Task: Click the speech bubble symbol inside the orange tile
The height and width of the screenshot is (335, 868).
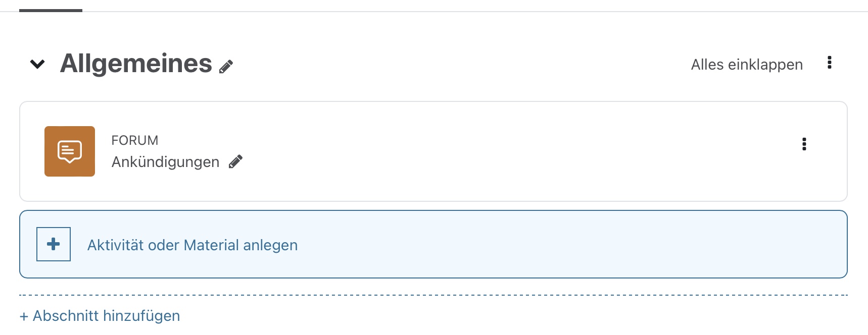Action: pyautogui.click(x=69, y=150)
